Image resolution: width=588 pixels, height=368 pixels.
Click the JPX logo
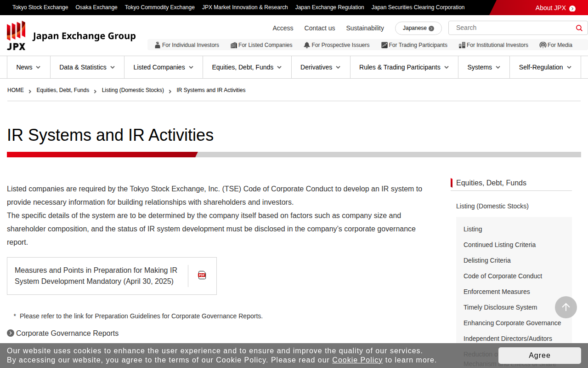(x=17, y=35)
